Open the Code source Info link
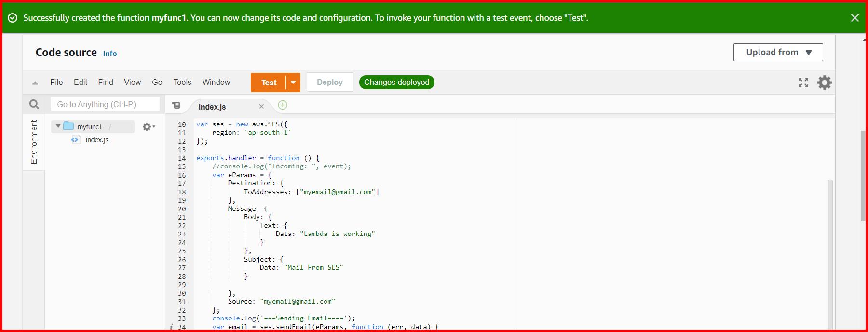Screen dimensions: 868x332 [110, 54]
